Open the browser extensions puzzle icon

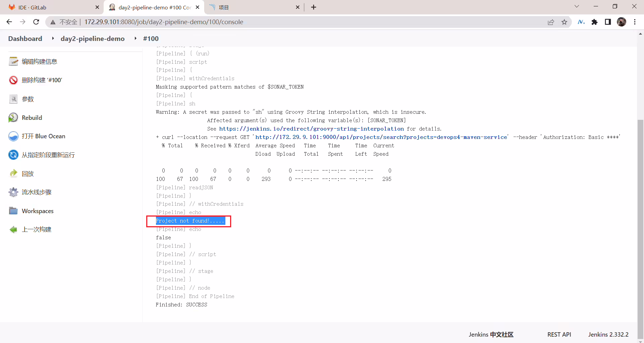click(594, 22)
